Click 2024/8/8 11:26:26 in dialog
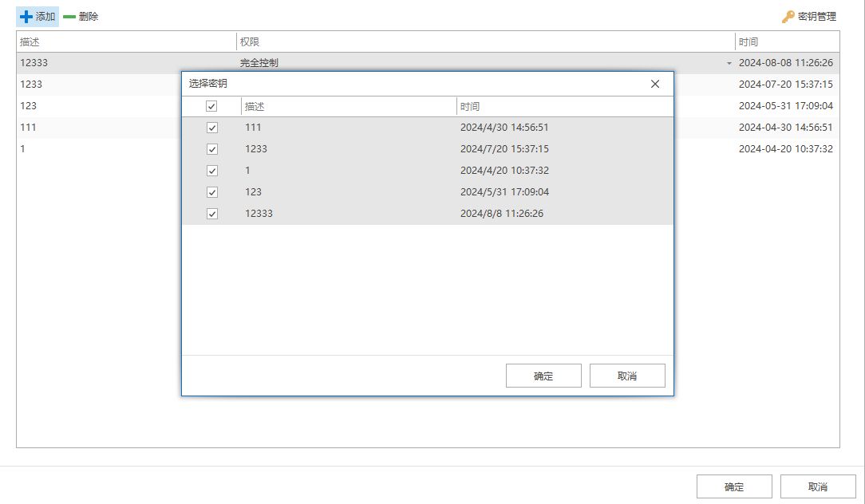865x504 pixels. tap(501, 214)
